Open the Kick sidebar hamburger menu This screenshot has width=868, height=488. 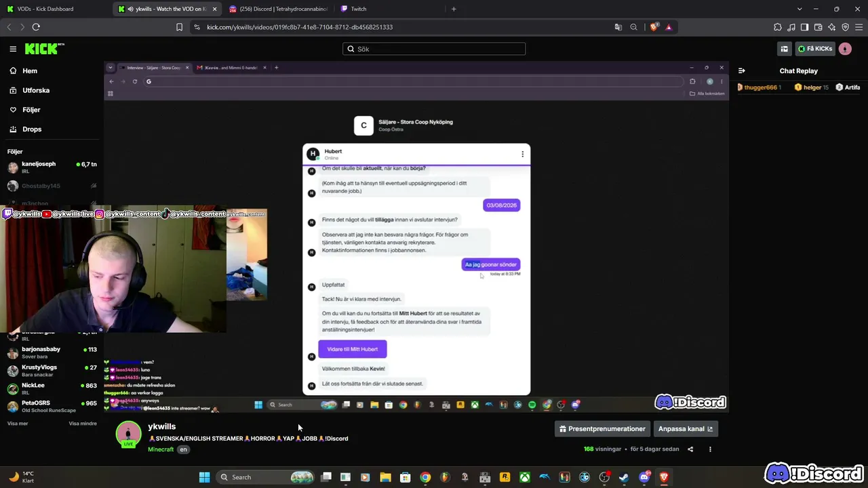pos(13,49)
